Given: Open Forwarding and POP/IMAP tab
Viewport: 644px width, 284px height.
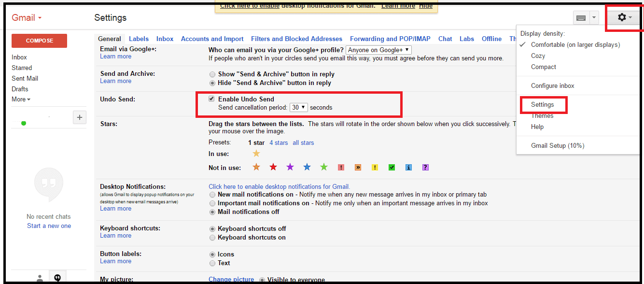Looking at the screenshot, I should 390,39.
